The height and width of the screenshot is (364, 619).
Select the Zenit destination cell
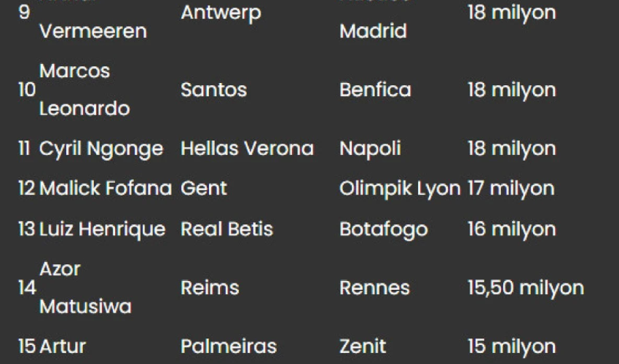click(363, 347)
